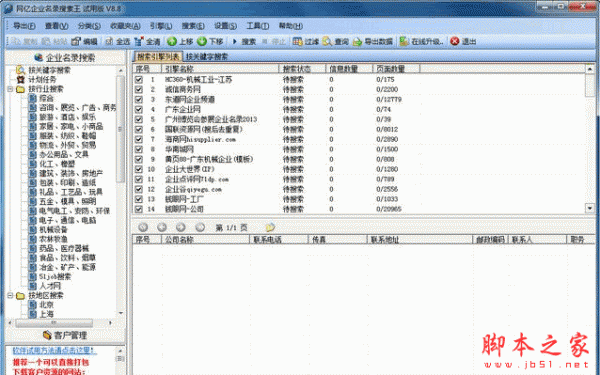Image resolution: width=600 pixels, height=375 pixels.
Task: Open the 查询 (query) tool
Action: (327, 41)
